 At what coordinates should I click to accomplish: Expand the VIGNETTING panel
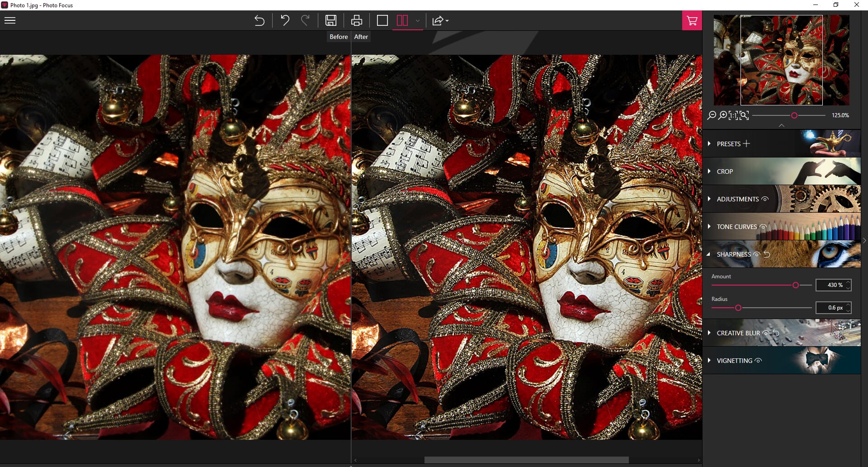(709, 360)
